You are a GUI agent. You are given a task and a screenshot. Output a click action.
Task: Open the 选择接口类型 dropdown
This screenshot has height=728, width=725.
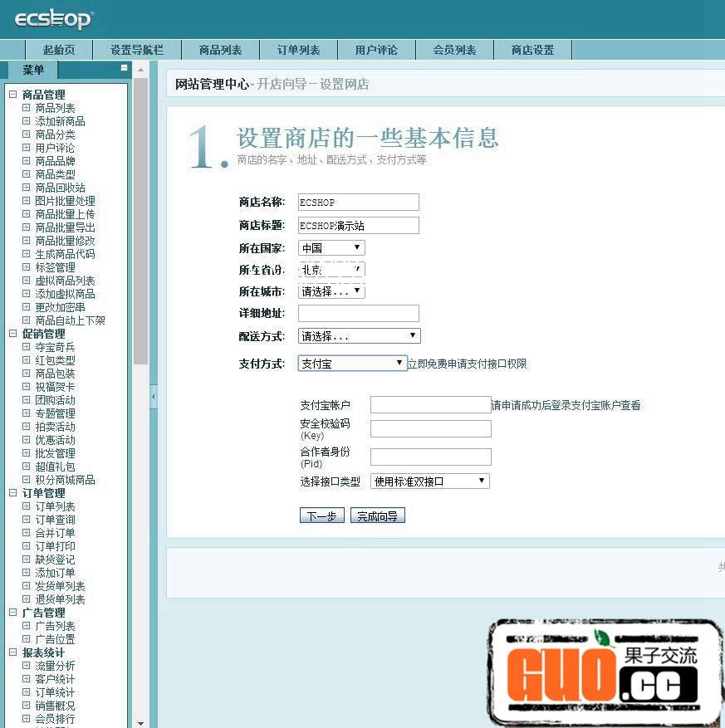pos(429,481)
